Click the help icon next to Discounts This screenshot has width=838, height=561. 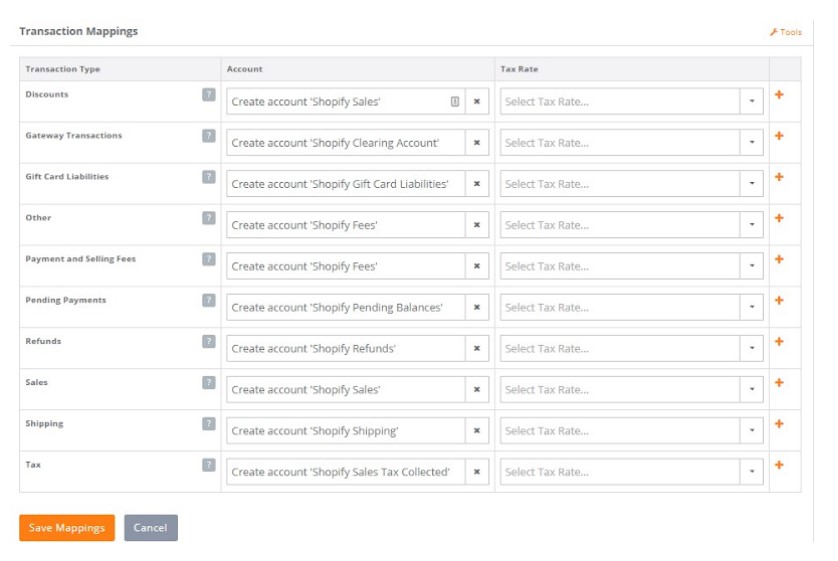click(208, 95)
